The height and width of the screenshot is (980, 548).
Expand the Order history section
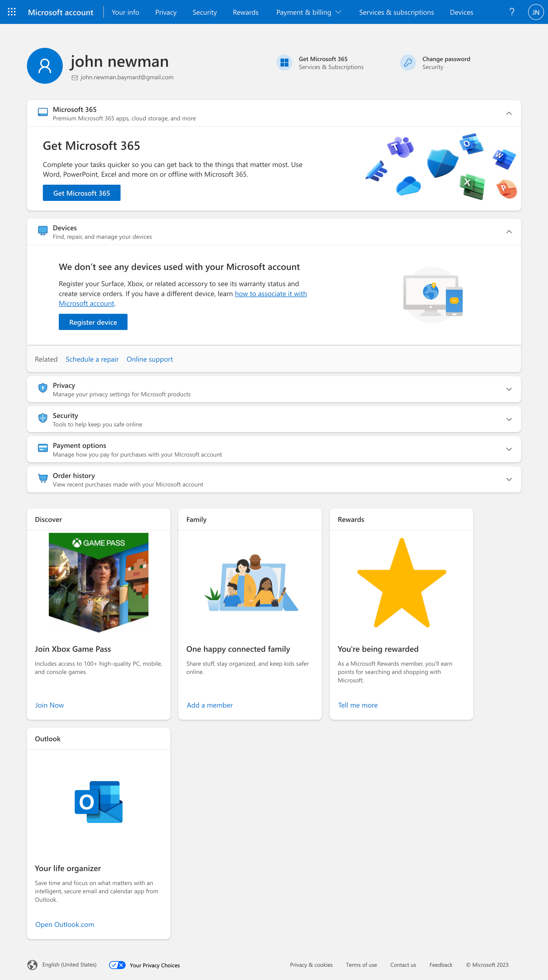pos(509,479)
